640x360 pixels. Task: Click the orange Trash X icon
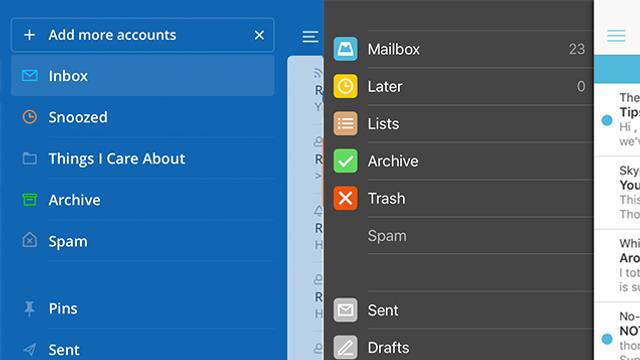[x=345, y=198]
